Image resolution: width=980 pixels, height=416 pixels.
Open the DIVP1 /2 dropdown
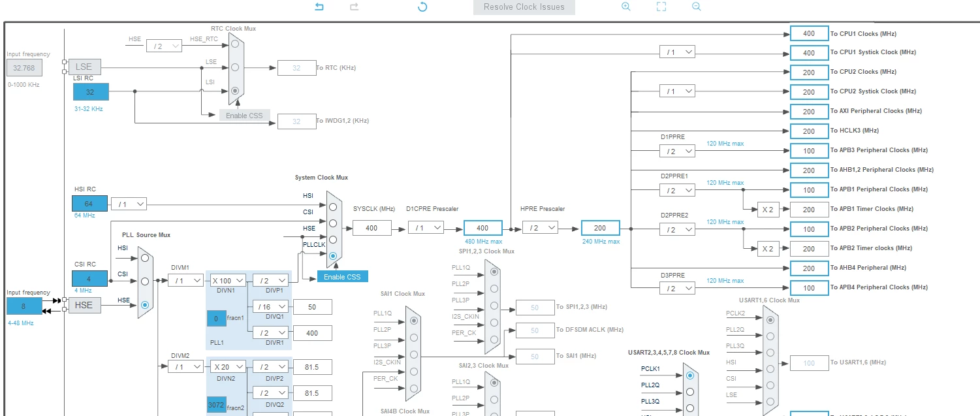coord(270,280)
